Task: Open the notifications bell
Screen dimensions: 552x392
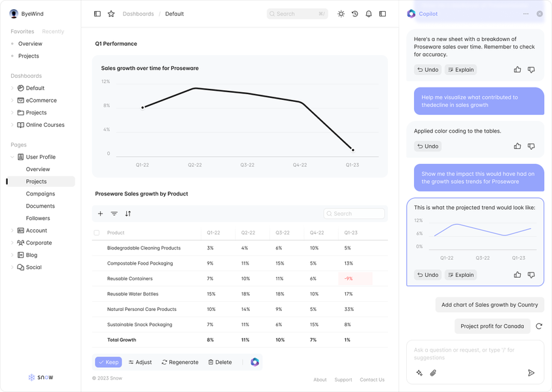Action: coord(369,14)
